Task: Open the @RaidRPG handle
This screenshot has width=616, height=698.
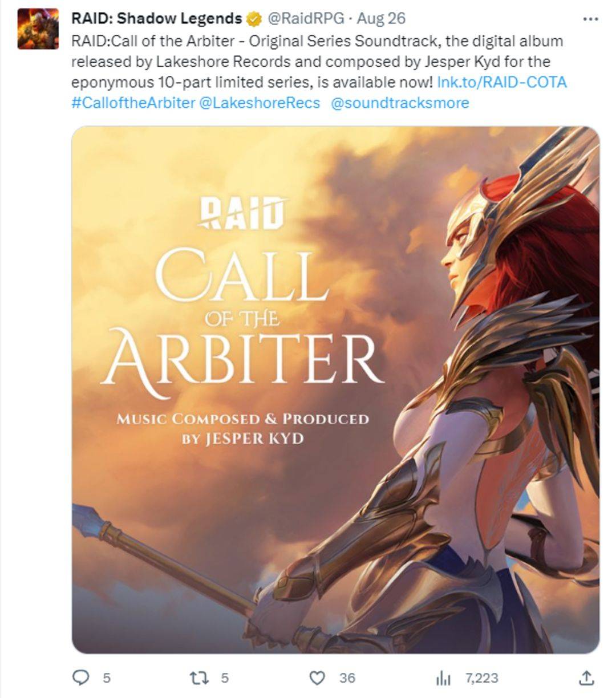Action: (x=306, y=18)
